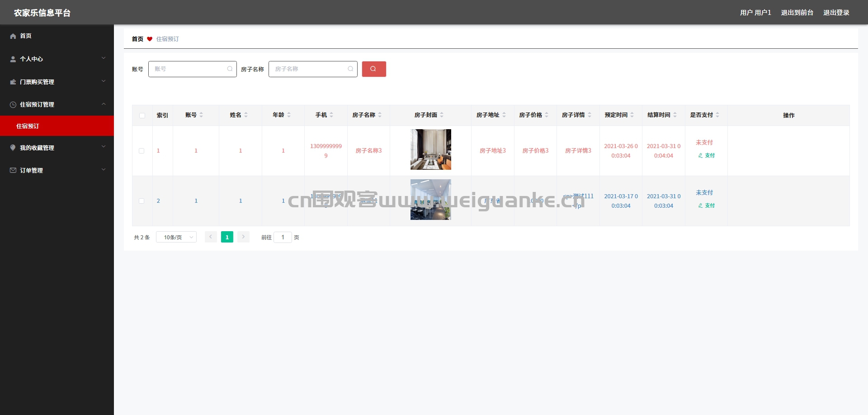Click the icon beside 门票购买管理
Image resolution: width=868 pixels, height=415 pixels.
coord(13,82)
